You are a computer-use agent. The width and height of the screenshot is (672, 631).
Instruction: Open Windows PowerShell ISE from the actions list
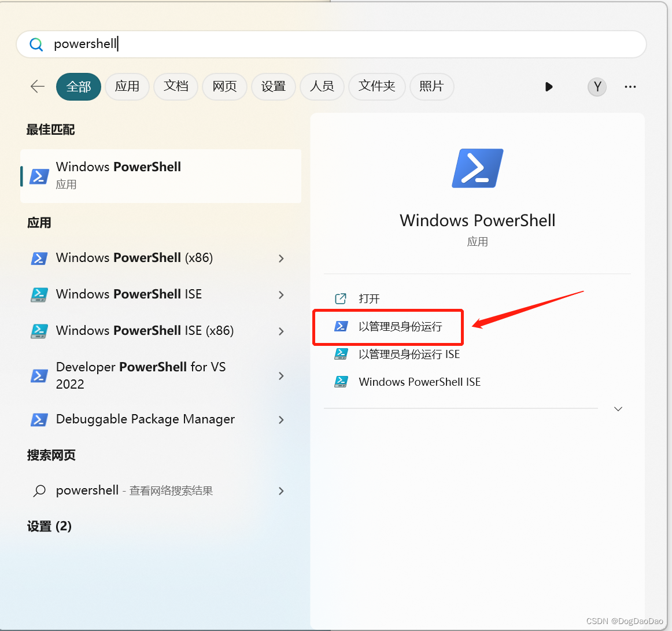click(420, 382)
